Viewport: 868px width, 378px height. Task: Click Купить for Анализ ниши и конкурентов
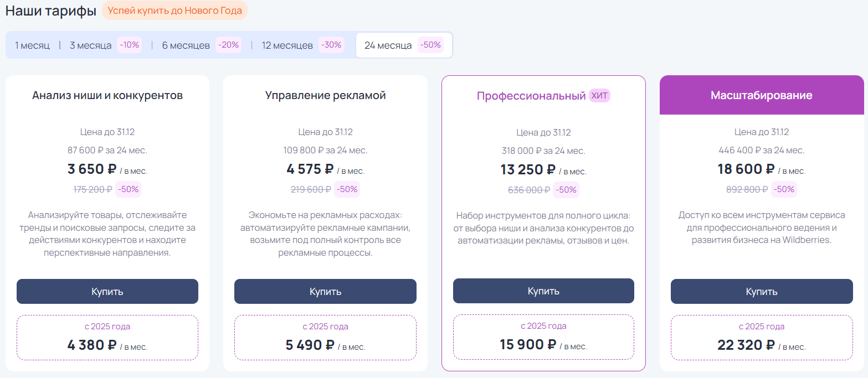(107, 291)
